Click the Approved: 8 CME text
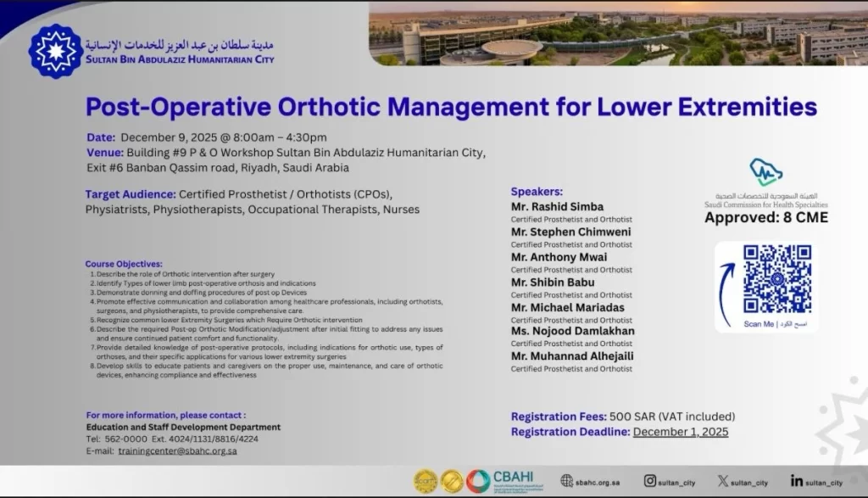868x498 pixels. (x=765, y=217)
